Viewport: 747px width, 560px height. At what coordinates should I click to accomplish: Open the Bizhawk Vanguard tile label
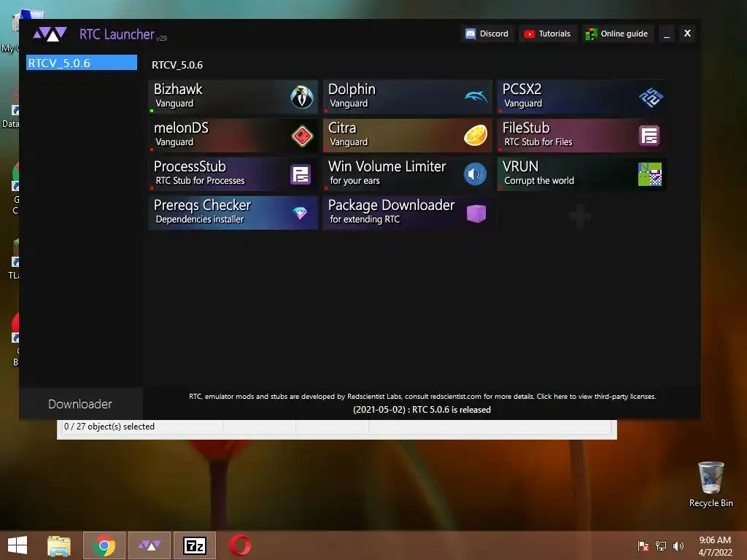pyautogui.click(x=178, y=96)
